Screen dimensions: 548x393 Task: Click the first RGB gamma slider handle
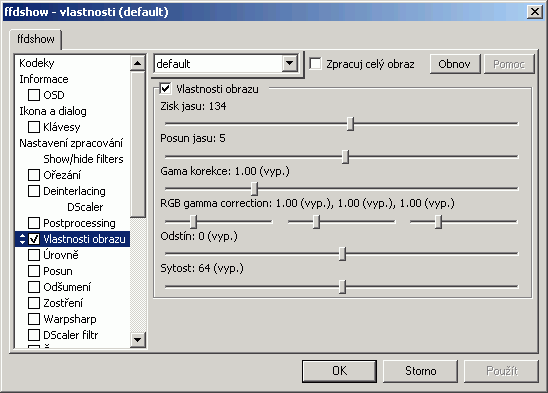click(x=193, y=222)
